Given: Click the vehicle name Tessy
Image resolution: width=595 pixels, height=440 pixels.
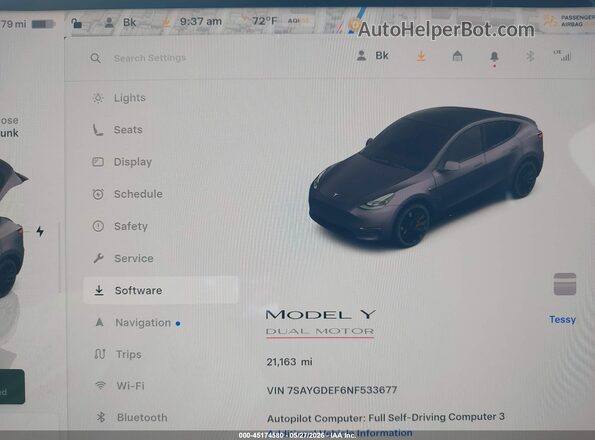Looking at the screenshot, I should pos(562,319).
